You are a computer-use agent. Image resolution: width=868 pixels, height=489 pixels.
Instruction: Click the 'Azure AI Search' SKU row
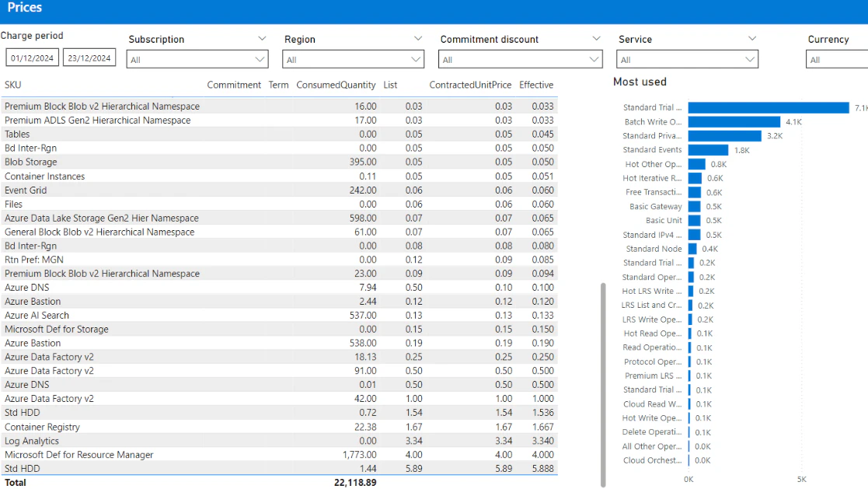279,315
